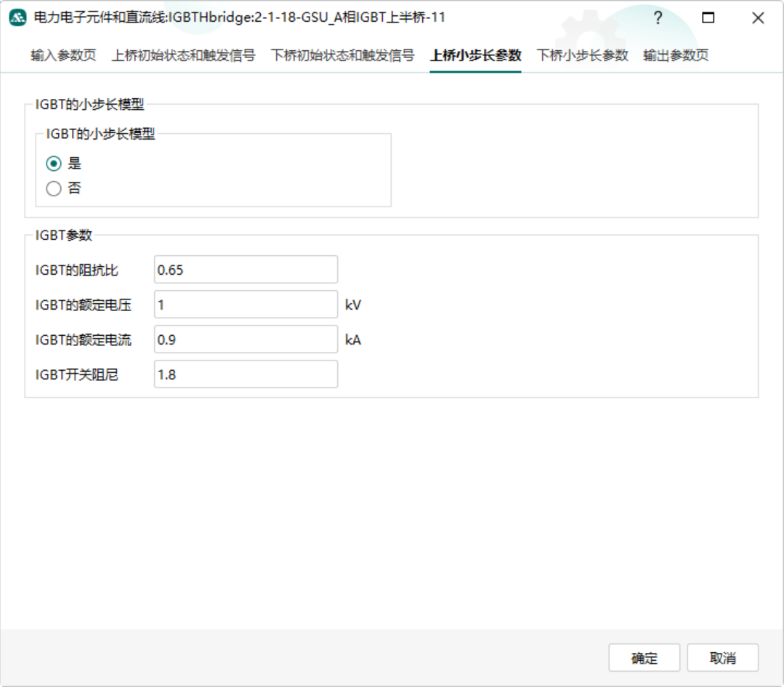This screenshot has width=784, height=687.
Task: Open the 输出参数页 tab
Action: [x=676, y=55]
